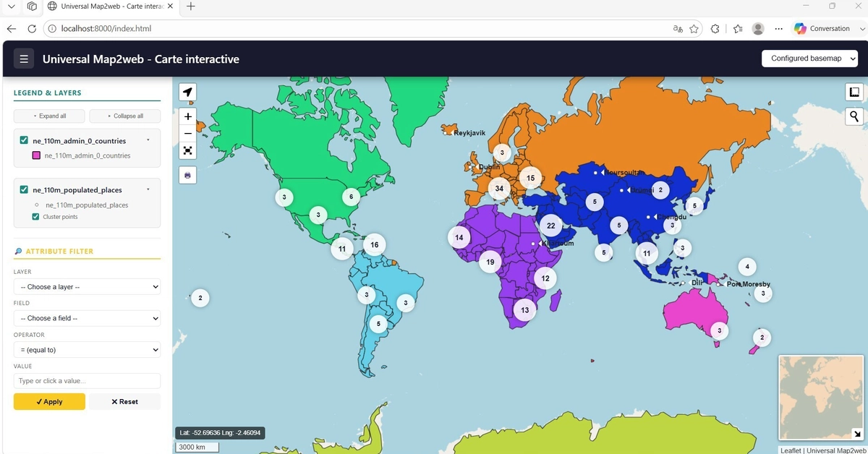Viewport: 868px width, 454px height.
Task: Click the fit-to-extent map control
Action: [188, 150]
